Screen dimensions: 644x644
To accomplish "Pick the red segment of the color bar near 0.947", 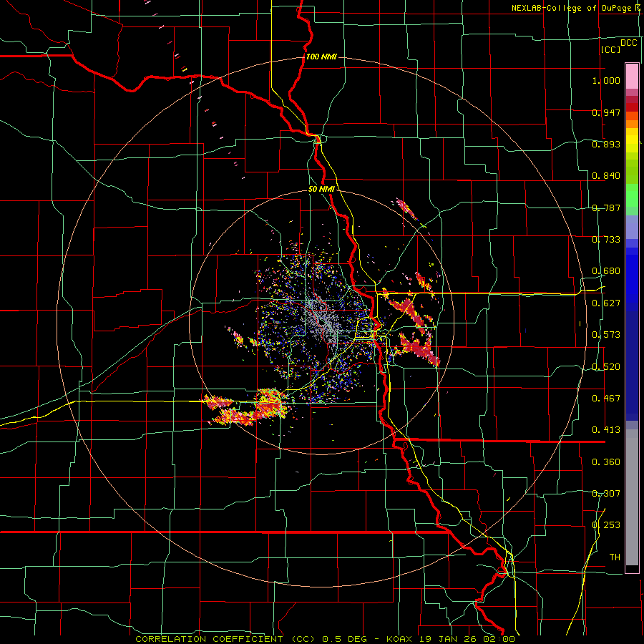I will [632, 107].
